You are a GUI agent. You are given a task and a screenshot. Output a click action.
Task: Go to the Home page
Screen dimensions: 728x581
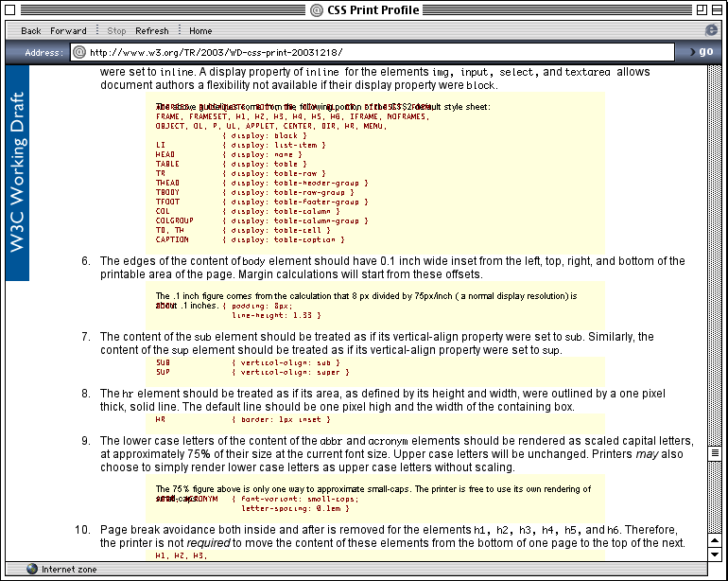(200, 31)
